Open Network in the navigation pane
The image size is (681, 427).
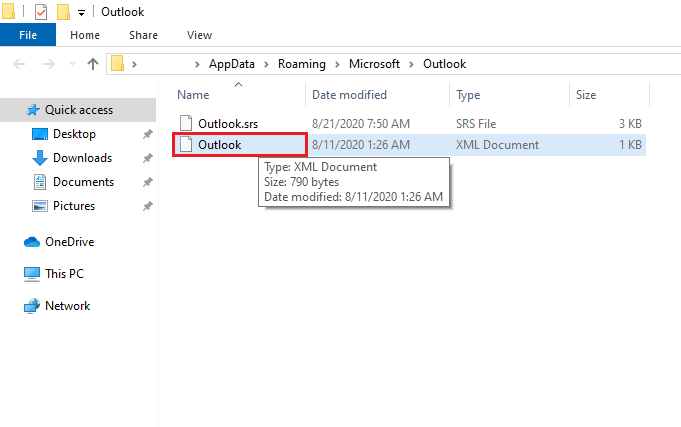coord(67,306)
